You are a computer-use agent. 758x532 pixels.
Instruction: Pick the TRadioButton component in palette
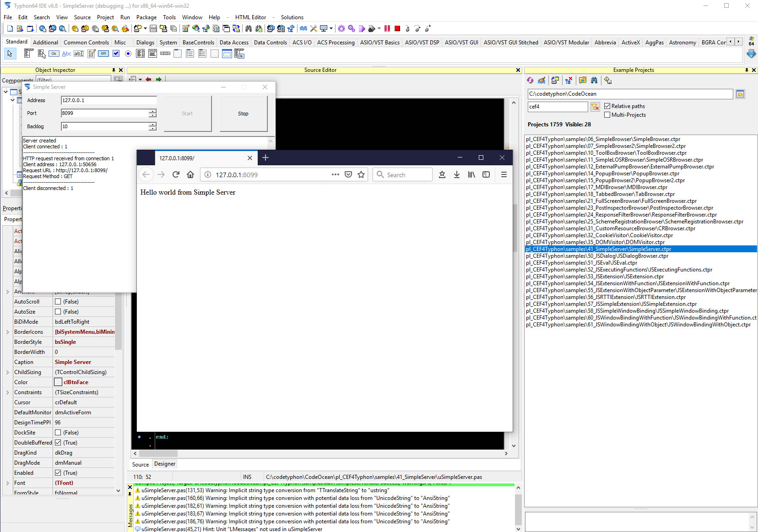128,54
